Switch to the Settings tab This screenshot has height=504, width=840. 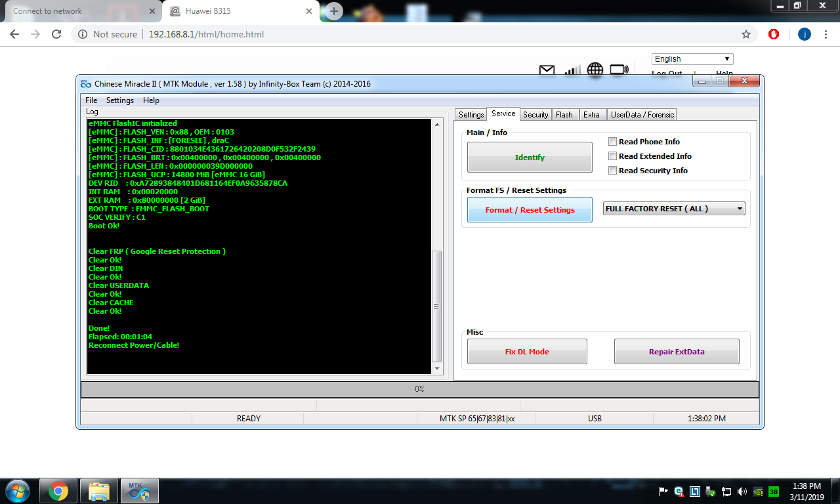(x=471, y=115)
